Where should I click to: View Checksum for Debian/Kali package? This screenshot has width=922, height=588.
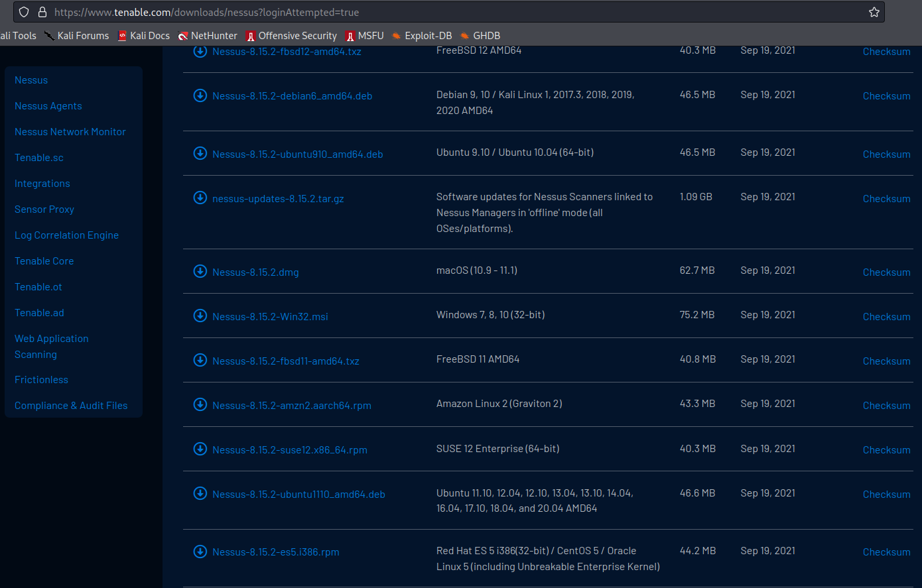coord(886,96)
